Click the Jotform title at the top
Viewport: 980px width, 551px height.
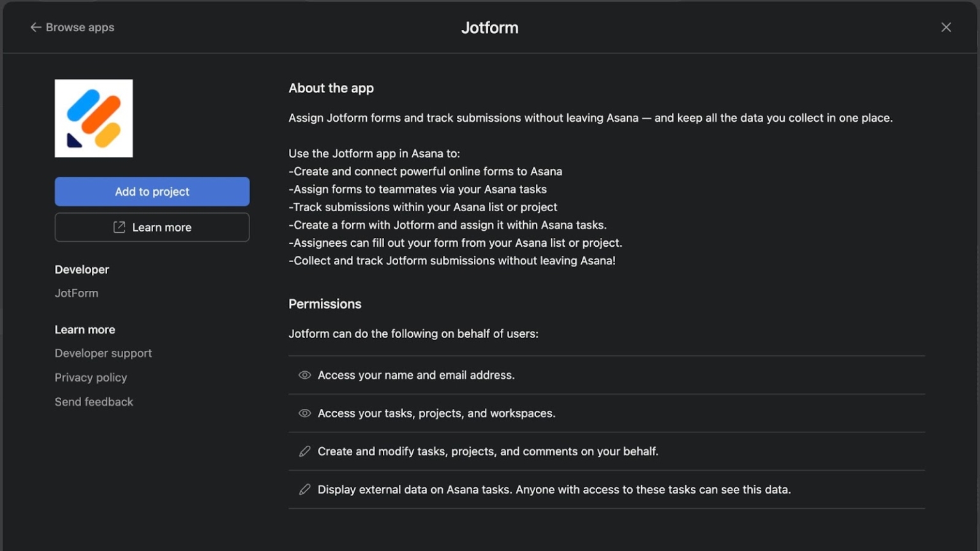pyautogui.click(x=489, y=27)
